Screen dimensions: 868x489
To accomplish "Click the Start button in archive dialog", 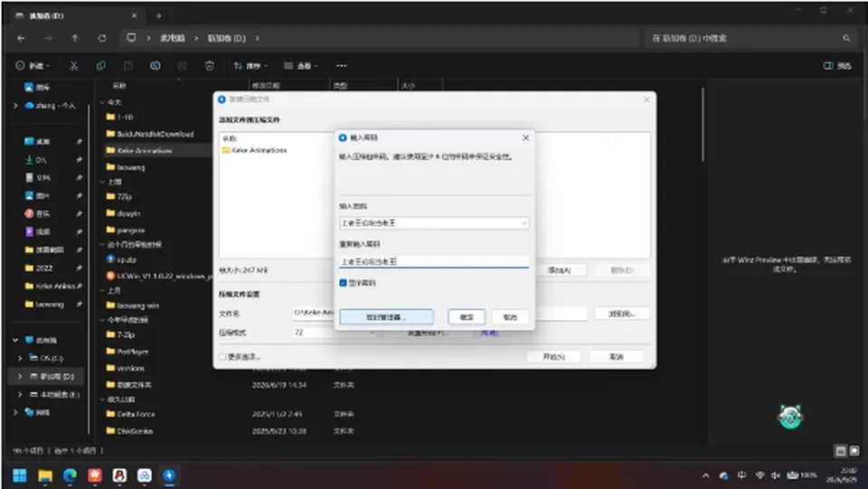I will point(553,357).
